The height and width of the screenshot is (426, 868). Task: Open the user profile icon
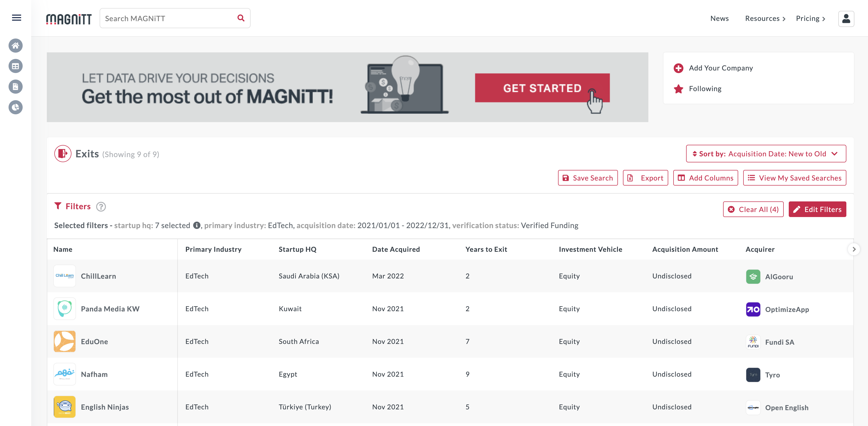846,19
